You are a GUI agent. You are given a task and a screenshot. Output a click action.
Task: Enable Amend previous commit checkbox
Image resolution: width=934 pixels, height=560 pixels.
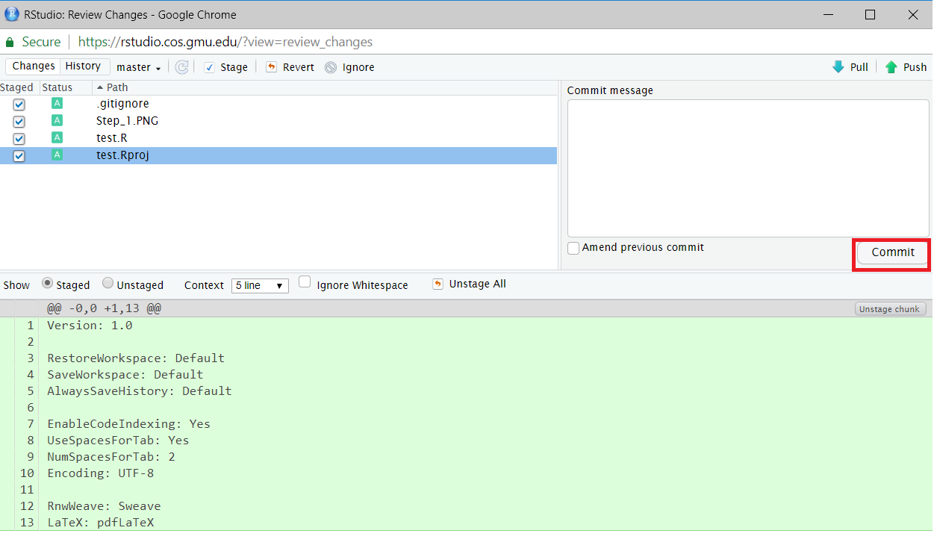(573, 248)
